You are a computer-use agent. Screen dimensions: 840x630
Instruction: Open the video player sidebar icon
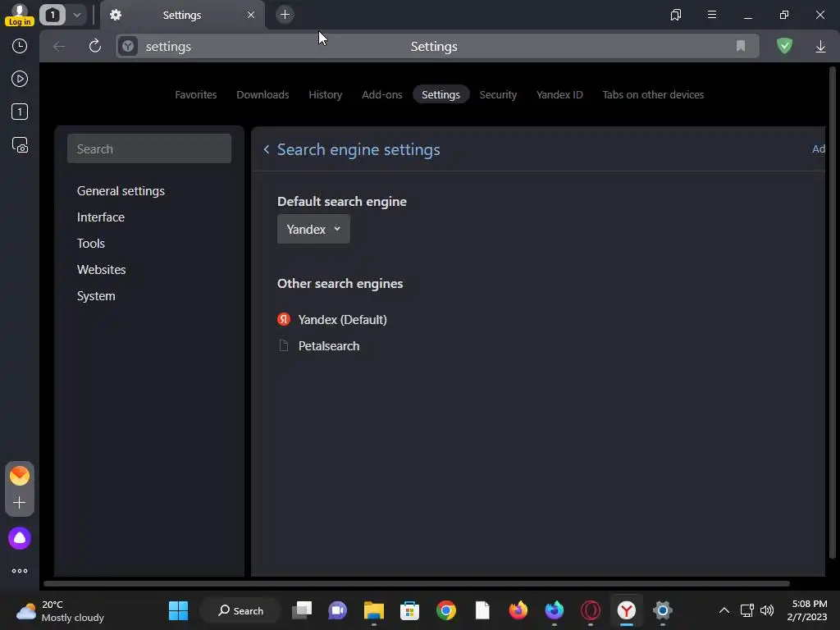tap(20, 80)
